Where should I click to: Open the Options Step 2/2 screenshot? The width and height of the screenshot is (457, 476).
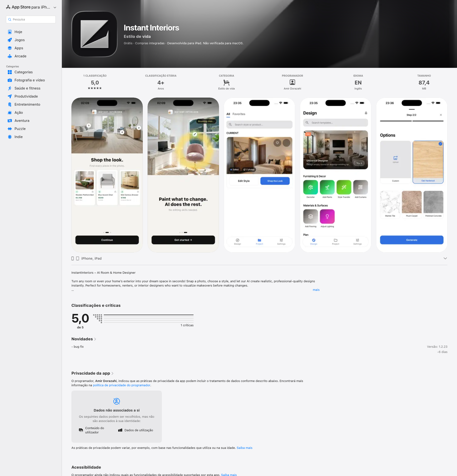click(412, 175)
